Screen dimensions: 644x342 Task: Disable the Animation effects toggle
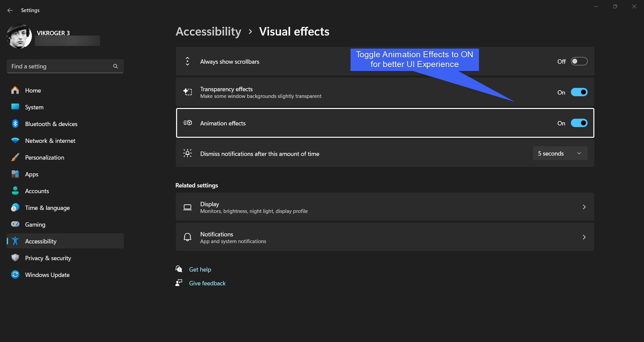tap(579, 123)
